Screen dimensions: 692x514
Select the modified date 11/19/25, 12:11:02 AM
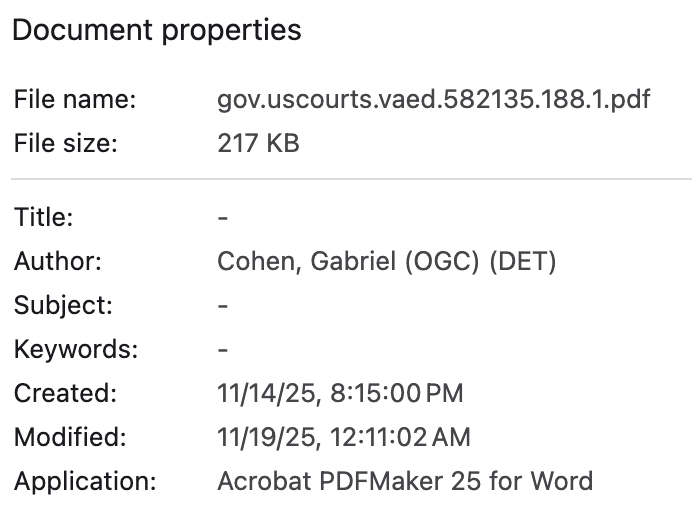[x=343, y=437]
